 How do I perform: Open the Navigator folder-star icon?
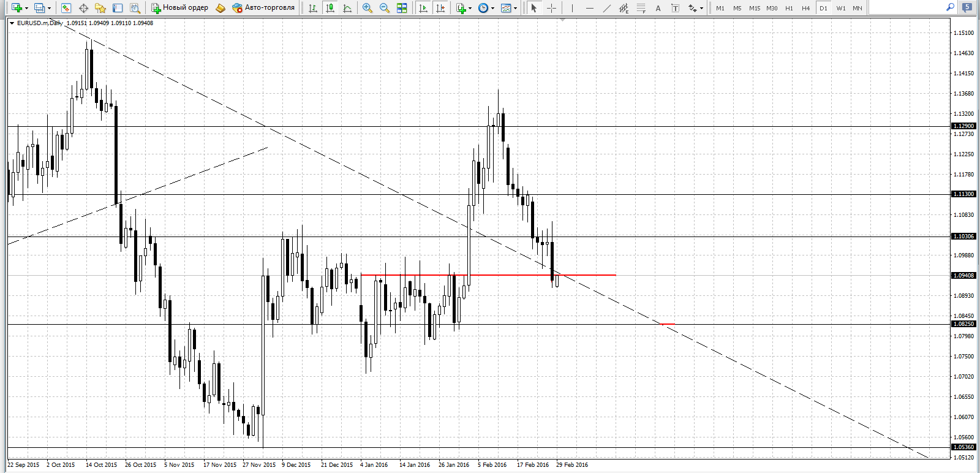[100, 8]
